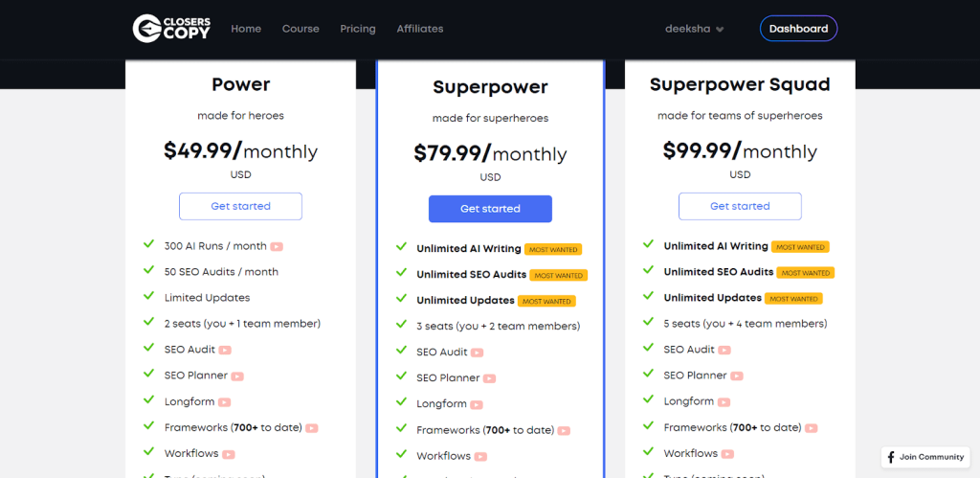The width and height of the screenshot is (980, 478).
Task: Go to the Course page
Action: pyautogui.click(x=301, y=29)
